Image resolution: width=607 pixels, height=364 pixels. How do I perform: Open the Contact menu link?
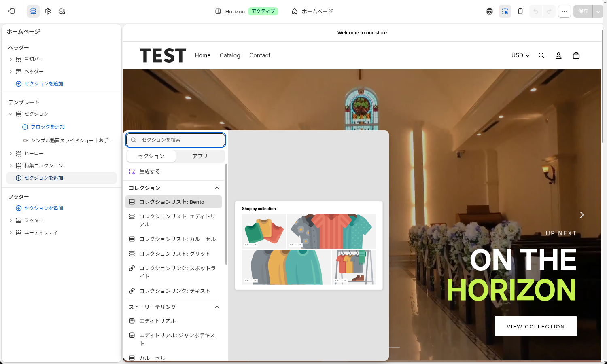pos(260,55)
